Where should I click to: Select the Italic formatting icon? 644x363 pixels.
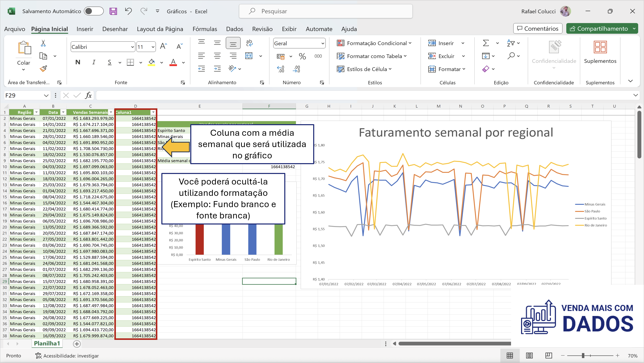(93, 62)
